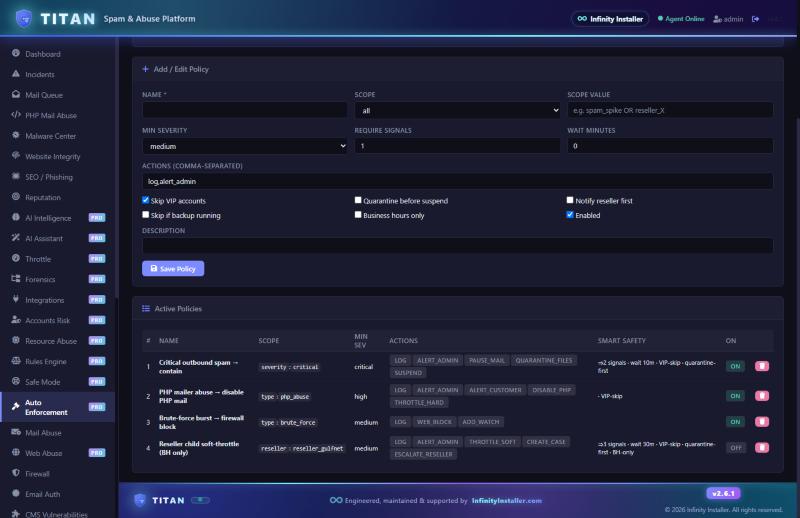
Task: Open Mail Queue envelope icon
Action: 16,94
